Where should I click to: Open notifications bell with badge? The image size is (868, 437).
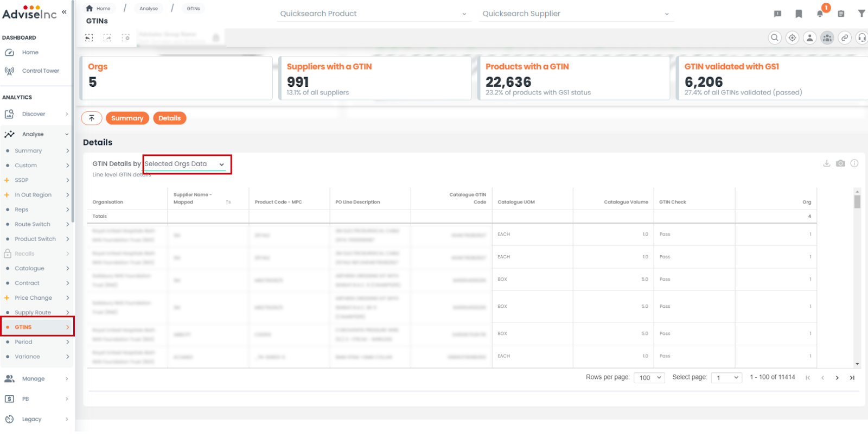point(820,13)
